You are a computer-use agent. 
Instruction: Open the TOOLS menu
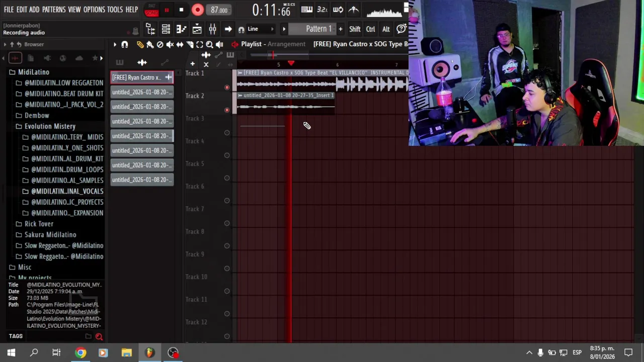point(115,10)
